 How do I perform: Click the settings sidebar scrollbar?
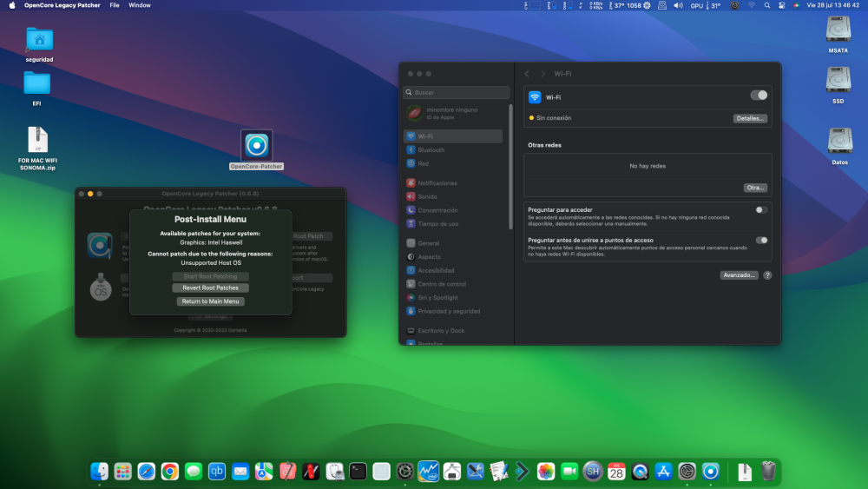tap(510, 166)
